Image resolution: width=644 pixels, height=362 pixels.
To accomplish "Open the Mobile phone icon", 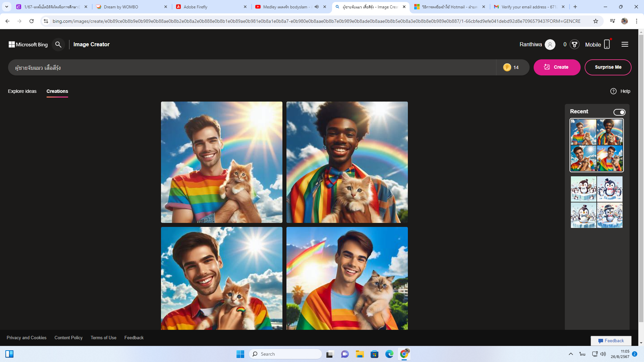I will click(x=607, y=45).
